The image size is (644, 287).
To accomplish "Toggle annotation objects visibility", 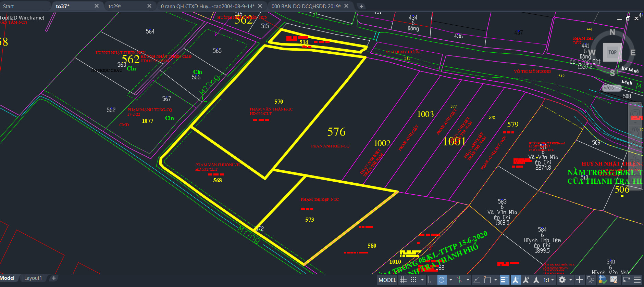I will (x=516, y=280).
